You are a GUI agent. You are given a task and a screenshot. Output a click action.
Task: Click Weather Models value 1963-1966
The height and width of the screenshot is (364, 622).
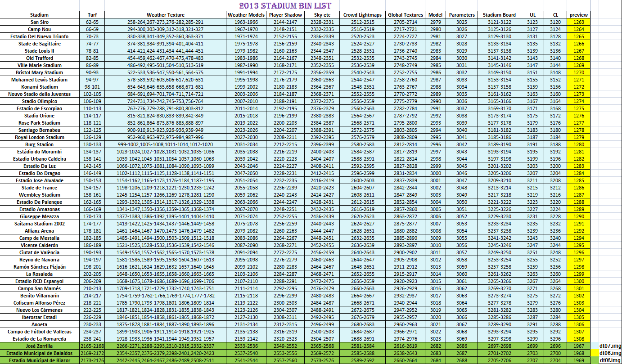point(246,22)
